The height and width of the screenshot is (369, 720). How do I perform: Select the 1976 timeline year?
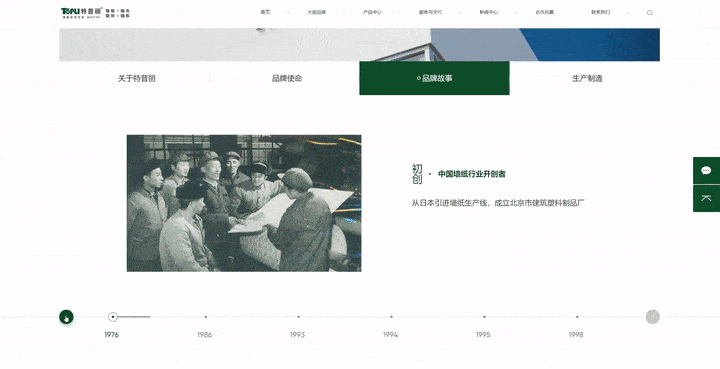tap(112, 335)
